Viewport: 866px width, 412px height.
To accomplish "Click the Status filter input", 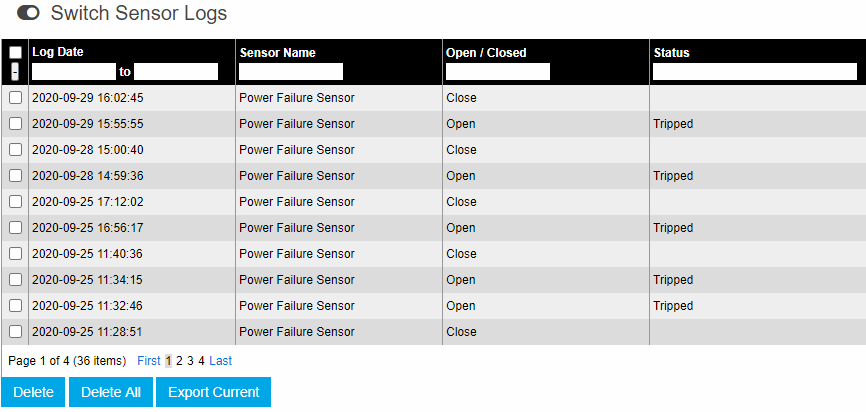I will point(755,72).
